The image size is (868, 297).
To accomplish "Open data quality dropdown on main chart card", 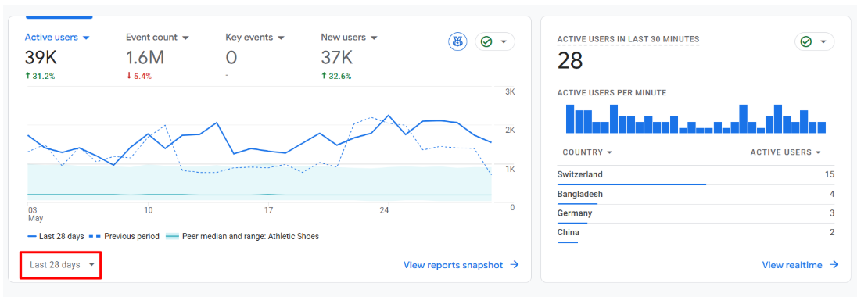I will point(495,42).
